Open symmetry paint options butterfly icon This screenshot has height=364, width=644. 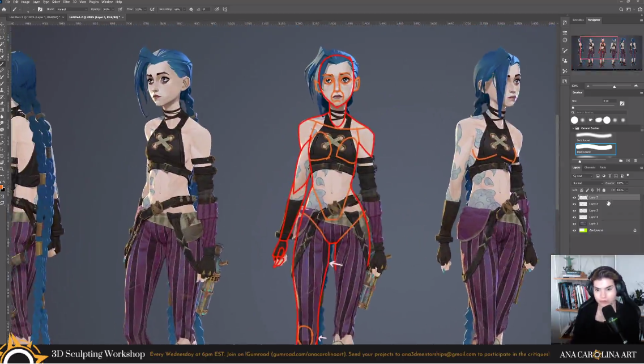(x=225, y=9)
